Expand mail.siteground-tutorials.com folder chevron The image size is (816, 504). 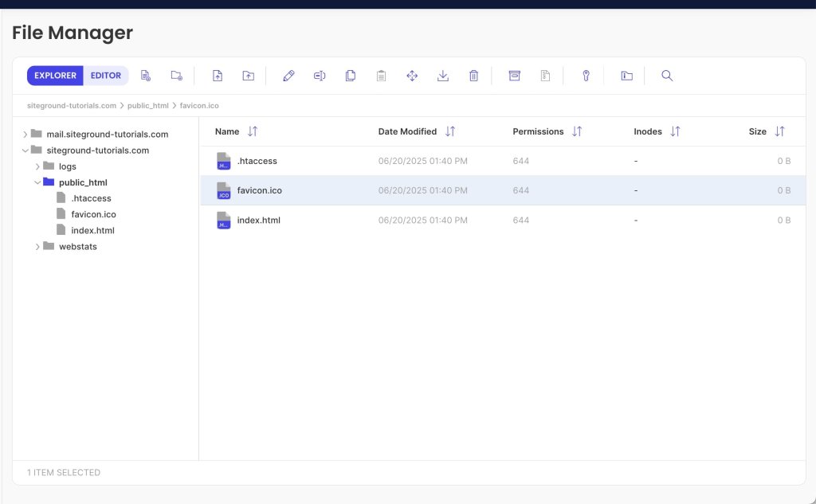click(x=25, y=135)
